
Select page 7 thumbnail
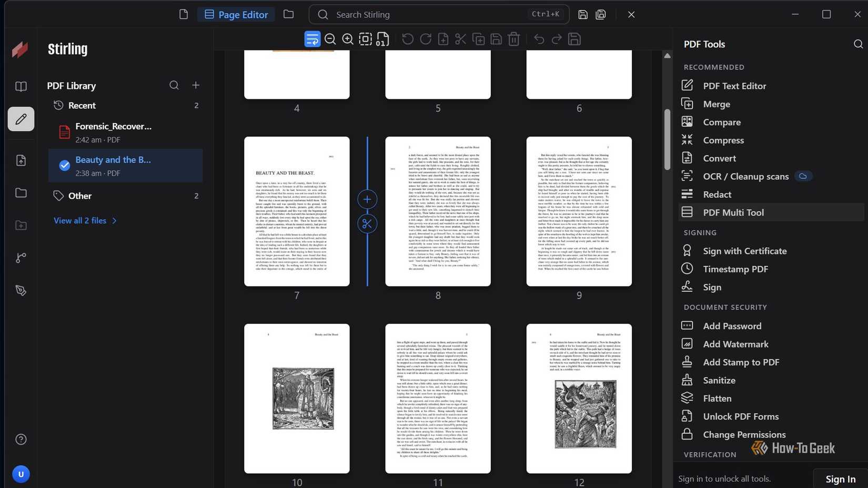tap(297, 211)
